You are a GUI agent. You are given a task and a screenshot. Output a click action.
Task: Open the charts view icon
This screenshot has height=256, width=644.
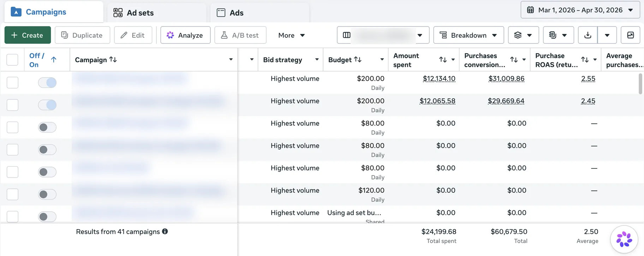pos(631,35)
